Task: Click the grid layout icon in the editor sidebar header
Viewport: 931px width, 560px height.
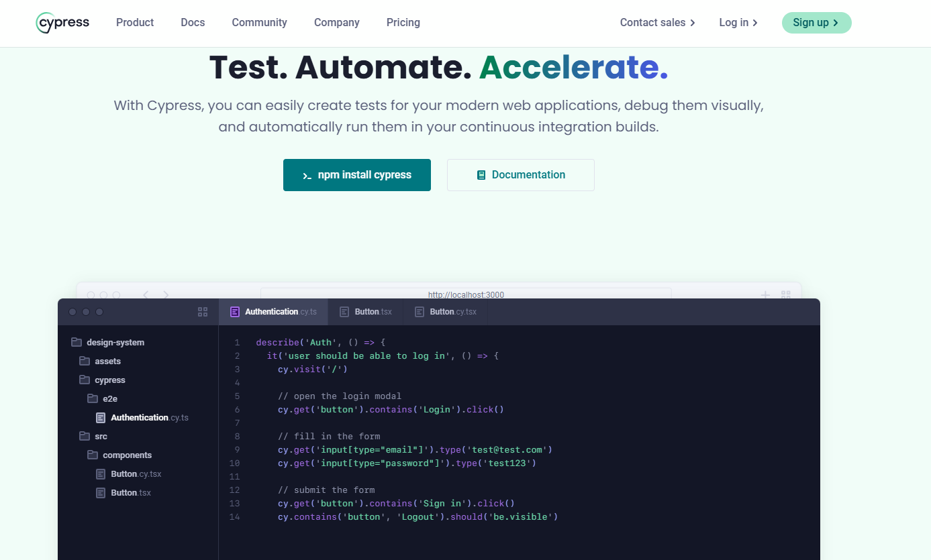Action: 203,312
